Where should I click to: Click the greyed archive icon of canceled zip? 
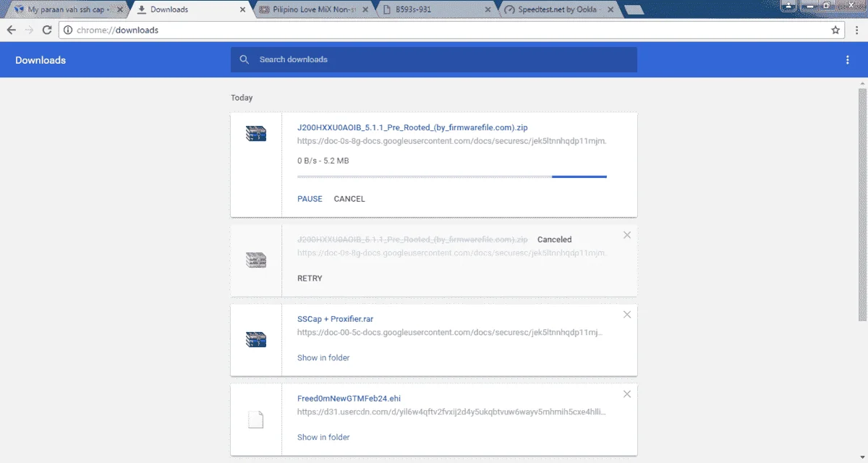tap(256, 260)
